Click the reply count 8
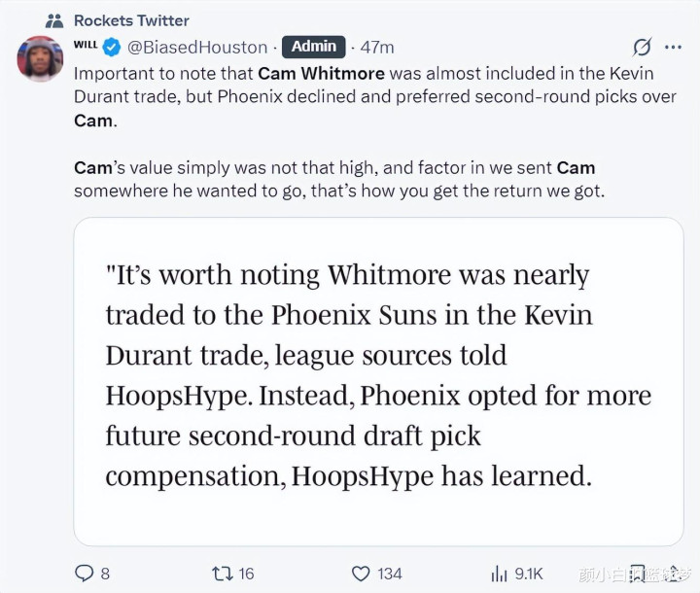Screen dimensions: 700x593 105,574
